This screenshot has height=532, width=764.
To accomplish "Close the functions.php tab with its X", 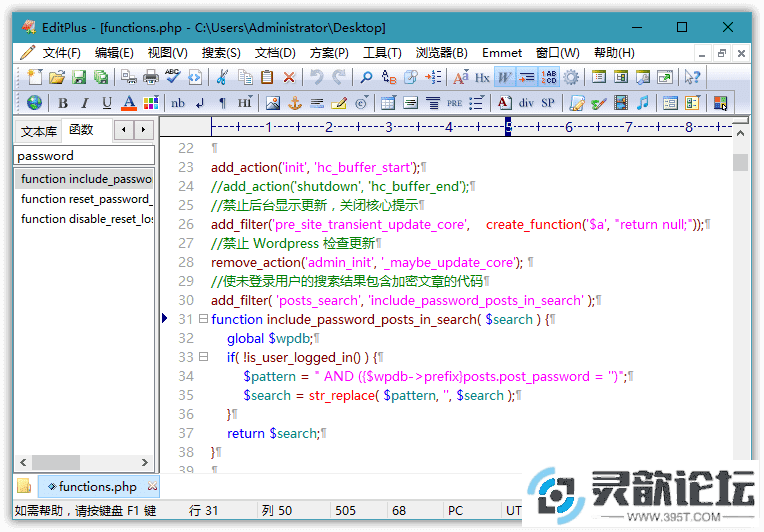I will click(x=152, y=486).
